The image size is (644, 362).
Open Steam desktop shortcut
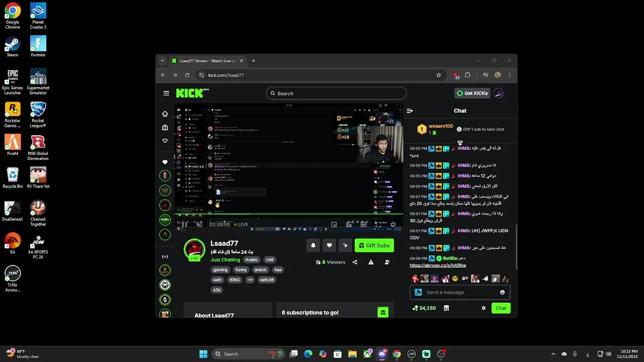pos(13,47)
